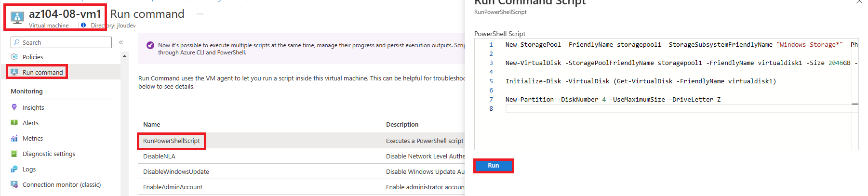Image resolution: width=868 pixels, height=196 pixels.
Task: Click the Run button
Action: [494, 166]
